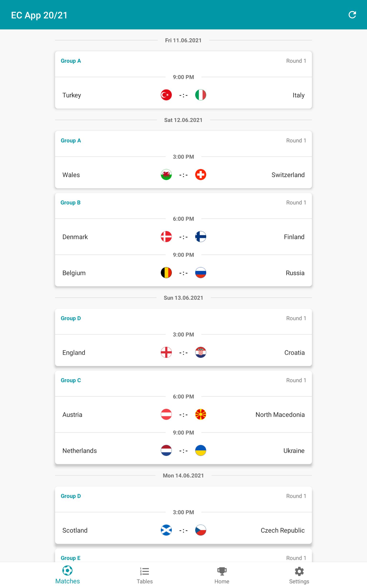Select the Matches soccer ball icon
Image resolution: width=367 pixels, height=588 pixels.
[67, 570]
